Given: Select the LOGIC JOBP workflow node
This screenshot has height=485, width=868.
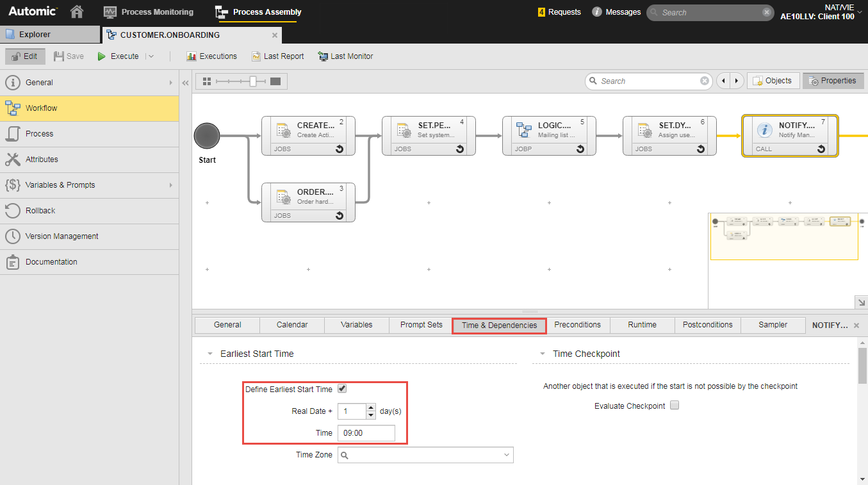Looking at the screenshot, I should [x=549, y=135].
